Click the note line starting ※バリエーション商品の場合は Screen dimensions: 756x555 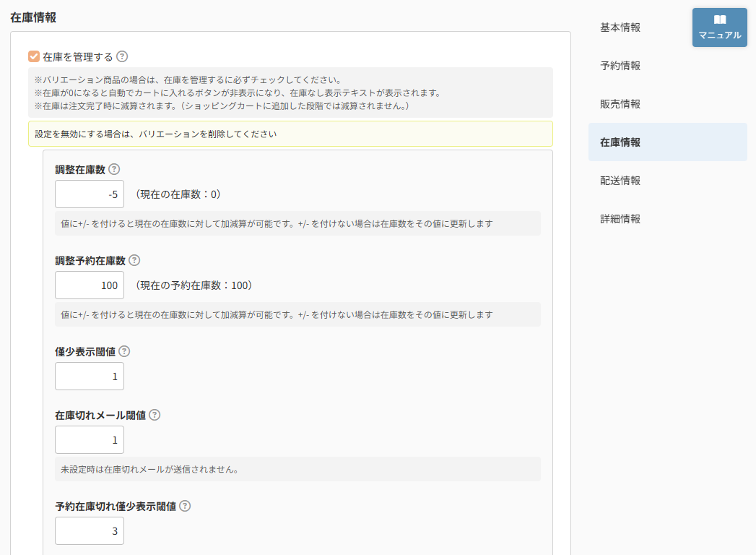(188, 79)
